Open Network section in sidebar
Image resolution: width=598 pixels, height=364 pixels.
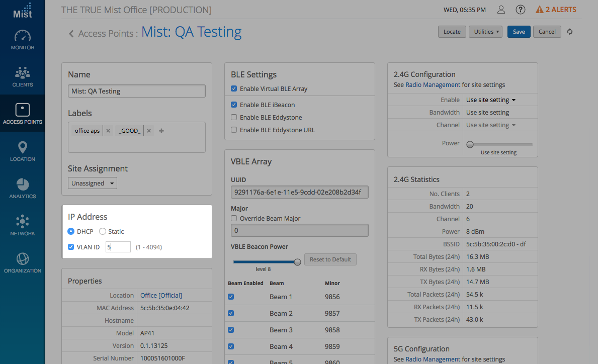point(23,226)
